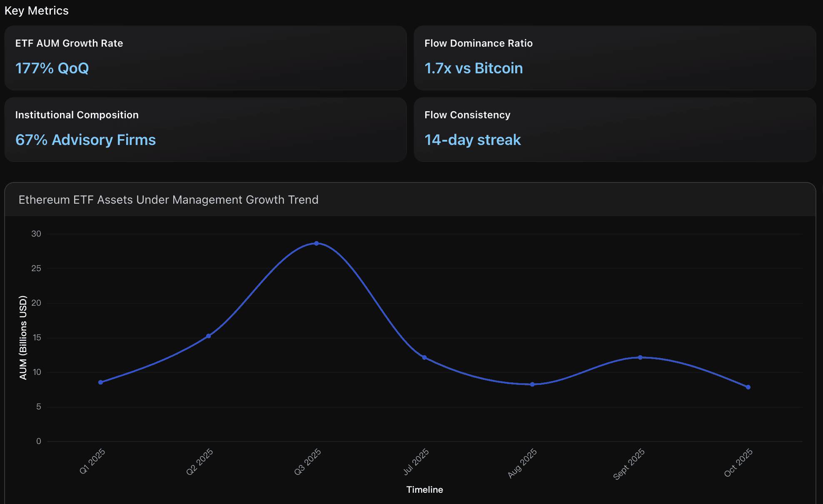Click the 14-day streak value
823x504 pixels.
pos(472,140)
